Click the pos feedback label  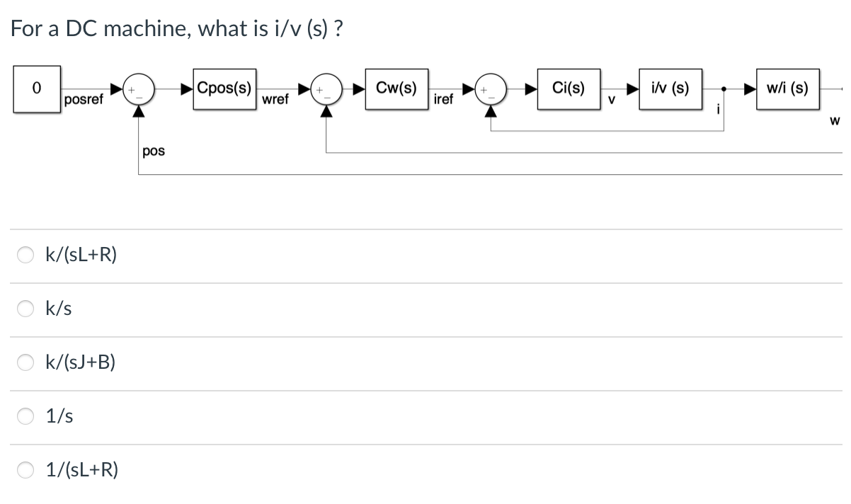coord(153,150)
